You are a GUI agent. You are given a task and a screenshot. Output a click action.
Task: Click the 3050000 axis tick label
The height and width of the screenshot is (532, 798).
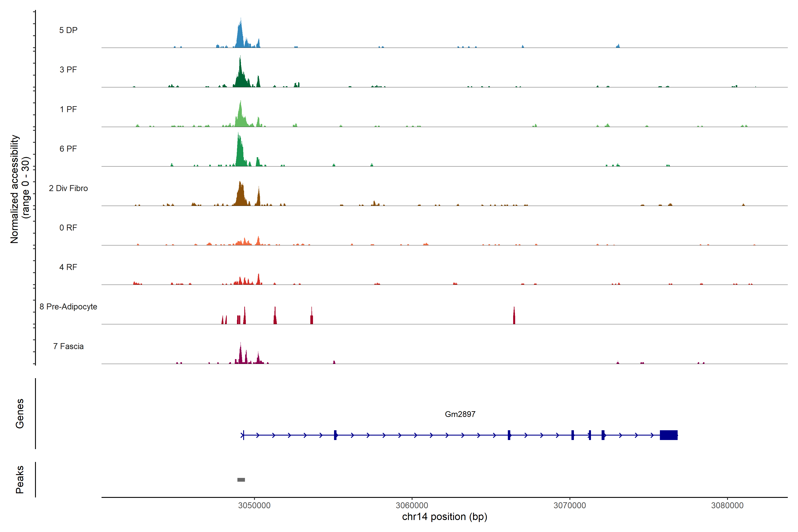(x=254, y=505)
